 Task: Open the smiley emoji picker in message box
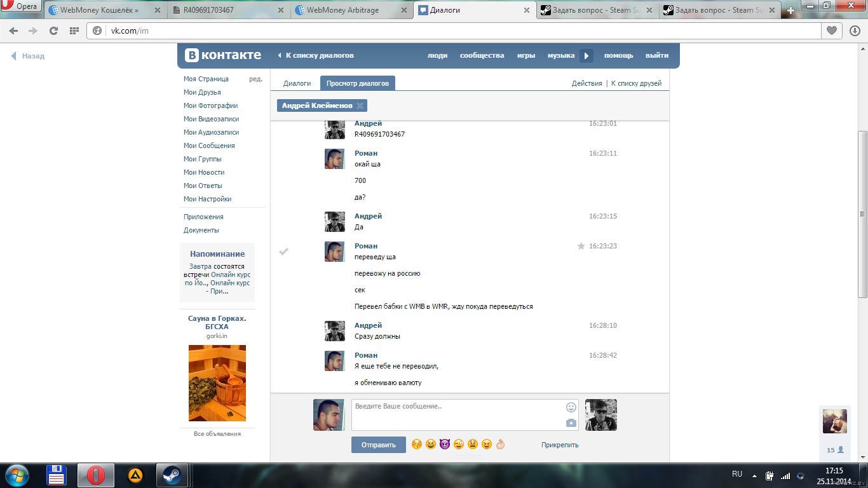coord(571,407)
